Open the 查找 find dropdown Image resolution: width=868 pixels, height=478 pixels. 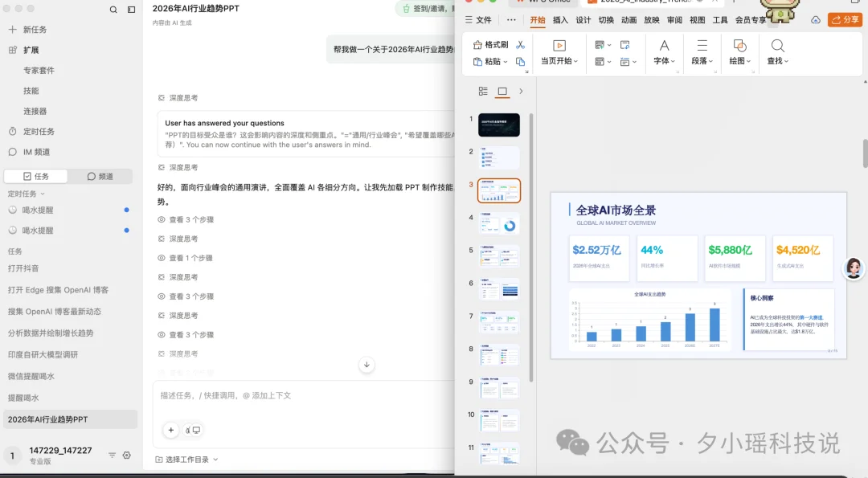pyautogui.click(x=777, y=53)
